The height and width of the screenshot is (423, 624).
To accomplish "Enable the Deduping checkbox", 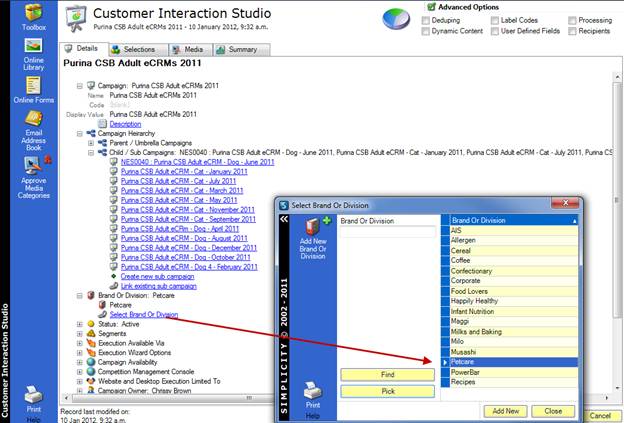I will [425, 20].
